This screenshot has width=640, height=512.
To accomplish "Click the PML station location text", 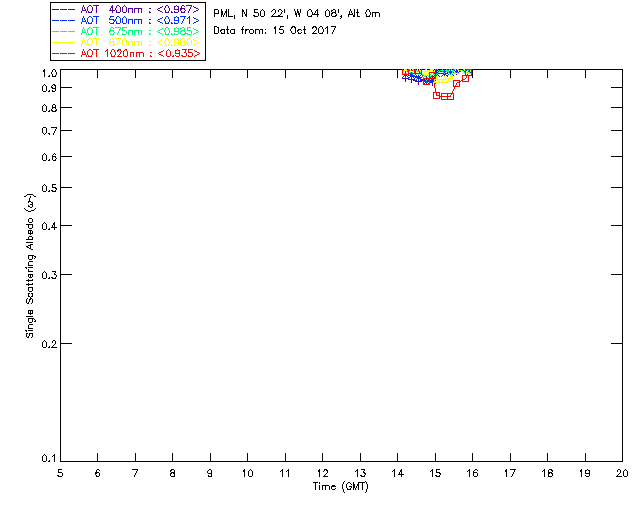I will tap(297, 14).
